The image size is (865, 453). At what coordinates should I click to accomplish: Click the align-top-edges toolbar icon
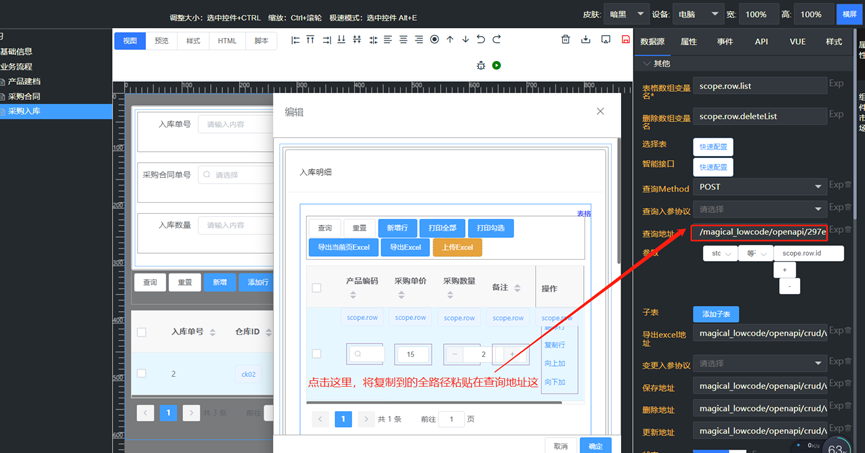click(311, 40)
